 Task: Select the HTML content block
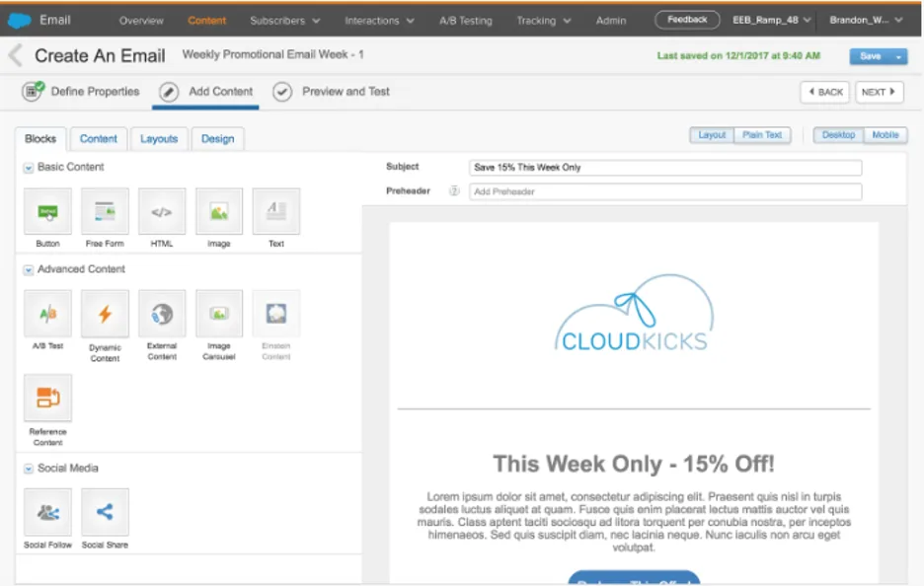(162, 211)
